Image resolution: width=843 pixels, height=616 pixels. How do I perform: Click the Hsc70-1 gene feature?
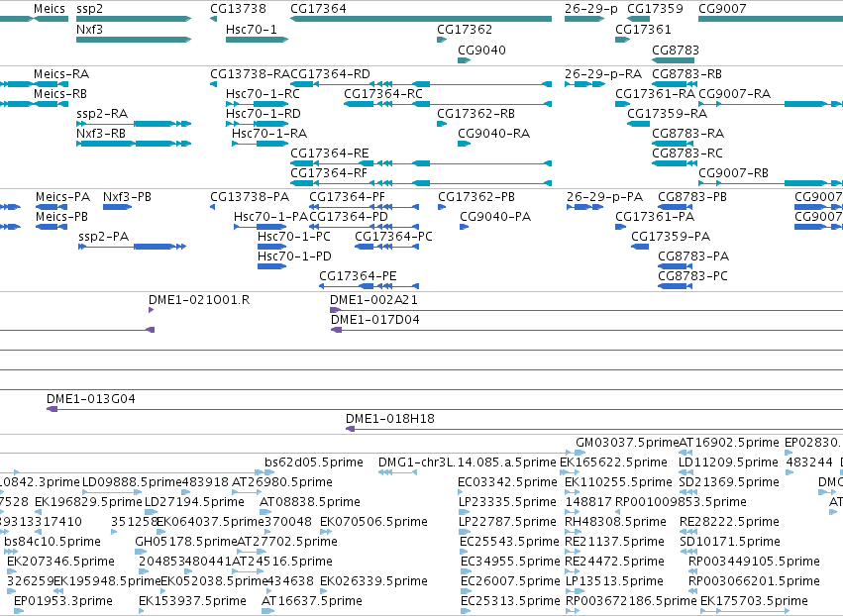[257, 40]
